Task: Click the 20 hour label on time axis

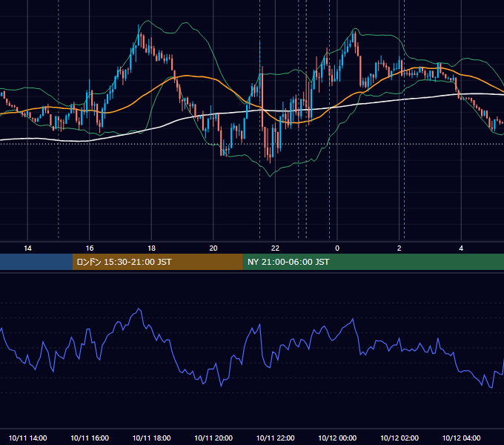Action: [x=213, y=248]
